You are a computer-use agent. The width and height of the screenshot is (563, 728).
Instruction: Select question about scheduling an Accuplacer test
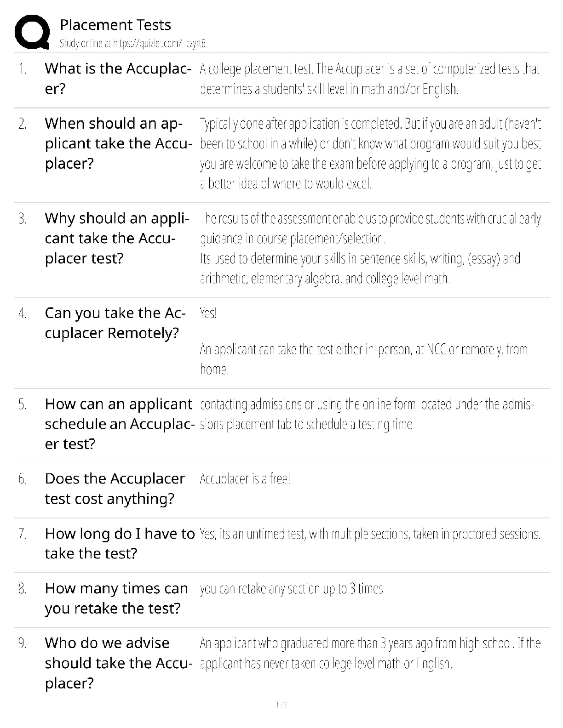118,424
